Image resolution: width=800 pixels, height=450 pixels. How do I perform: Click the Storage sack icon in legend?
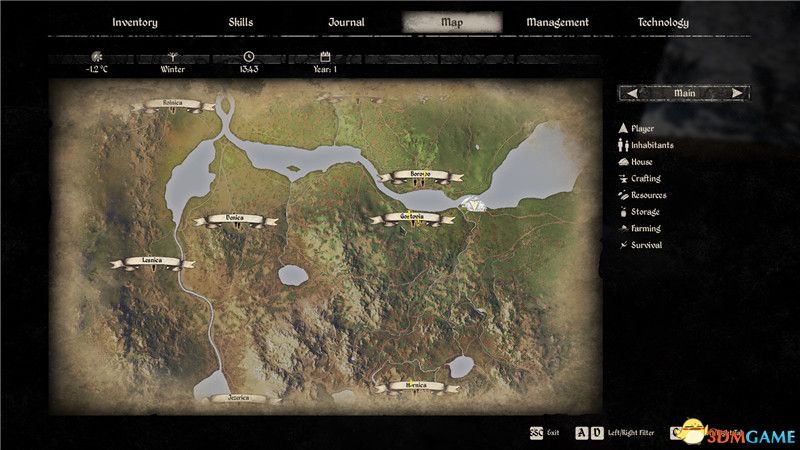623,212
